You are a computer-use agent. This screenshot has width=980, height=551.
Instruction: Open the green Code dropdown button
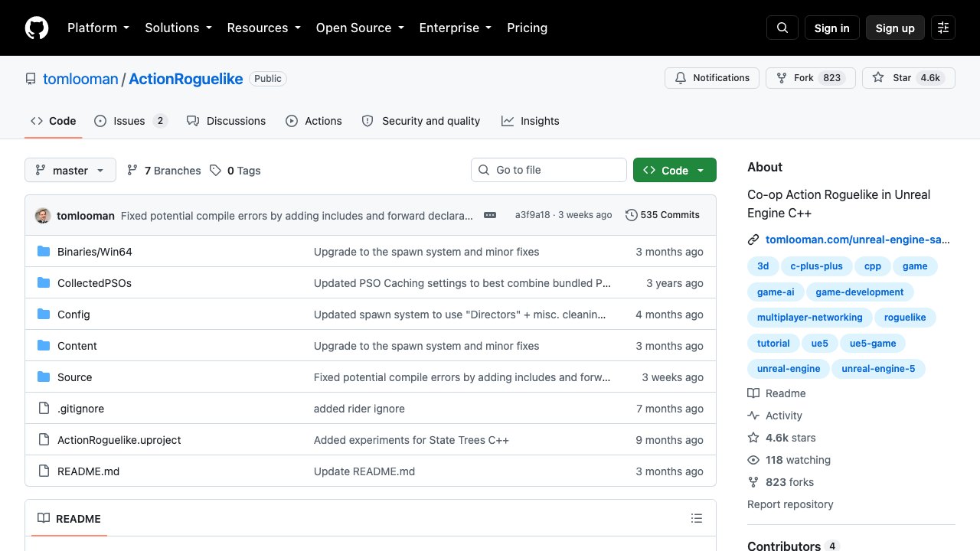[675, 170]
